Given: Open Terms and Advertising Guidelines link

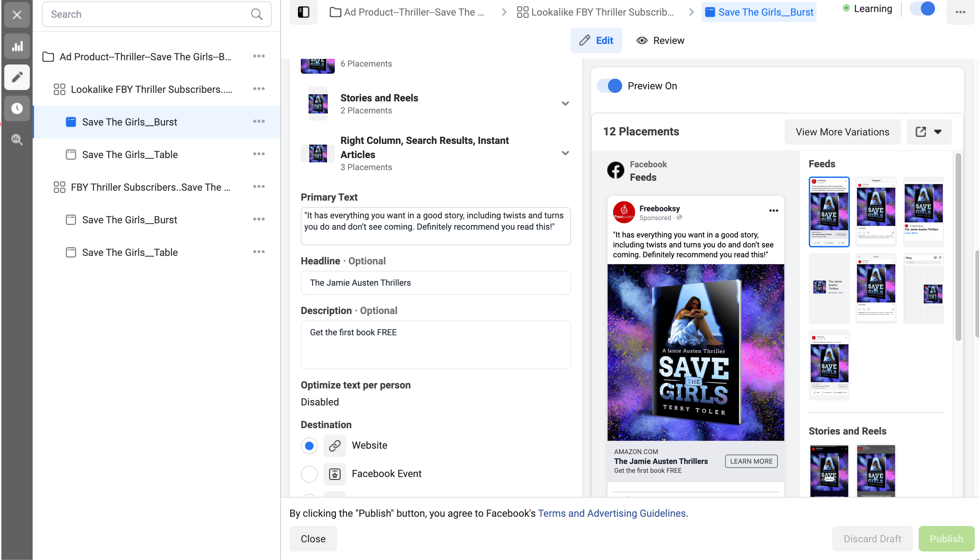Looking at the screenshot, I should 612,514.
